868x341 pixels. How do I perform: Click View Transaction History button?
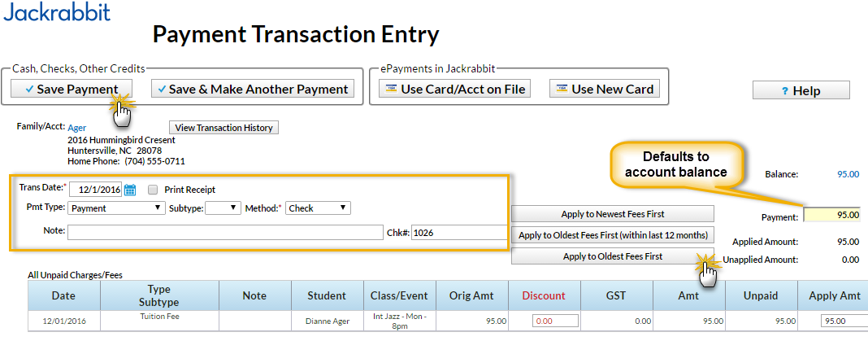[x=224, y=128]
